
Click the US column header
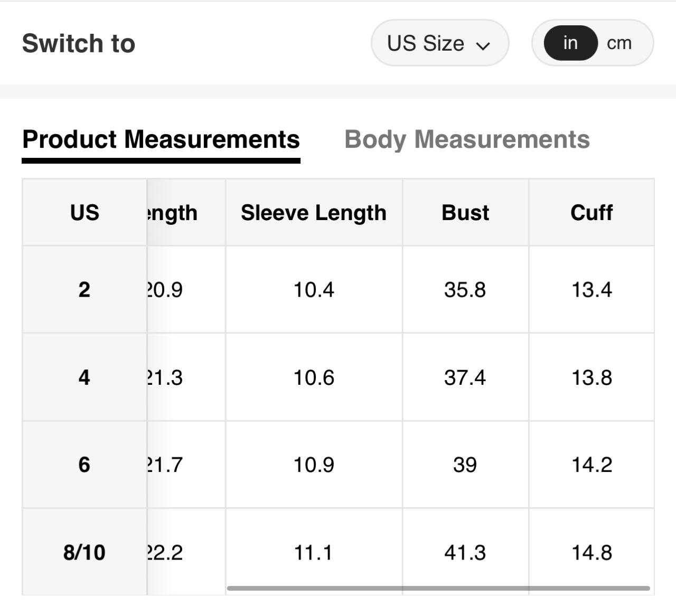point(84,212)
